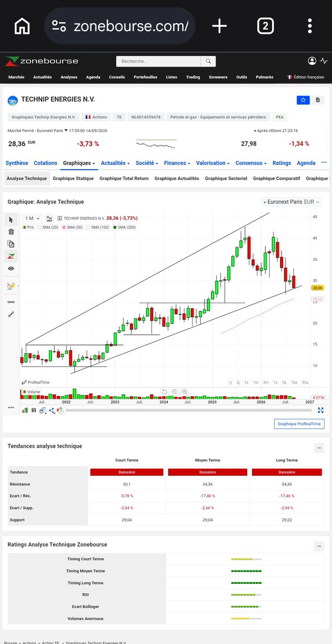Click the Actions tag chip
This screenshot has width=332, height=644.
coord(96,116)
